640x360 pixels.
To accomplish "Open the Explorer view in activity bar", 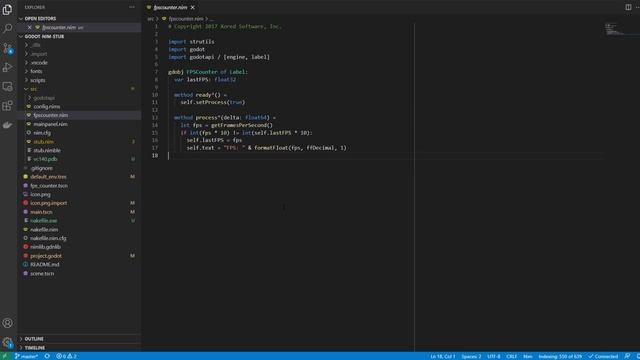I will pyautogui.click(x=7, y=9).
